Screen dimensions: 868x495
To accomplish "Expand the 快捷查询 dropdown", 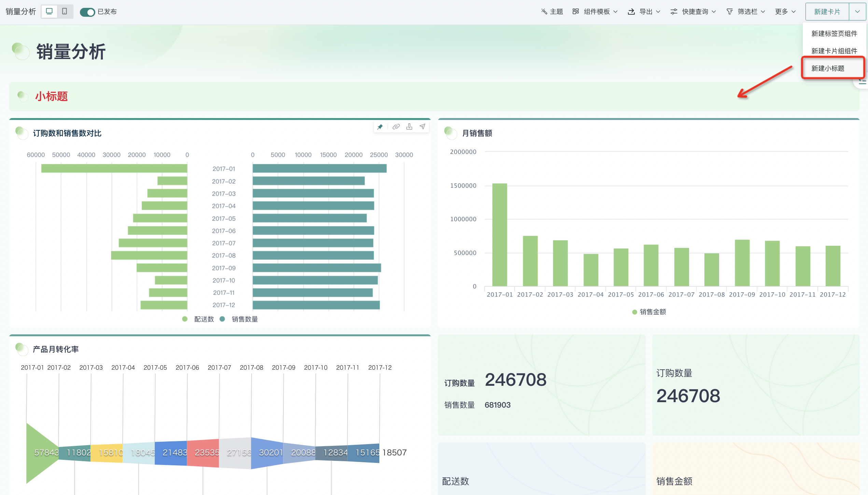I will click(x=714, y=12).
